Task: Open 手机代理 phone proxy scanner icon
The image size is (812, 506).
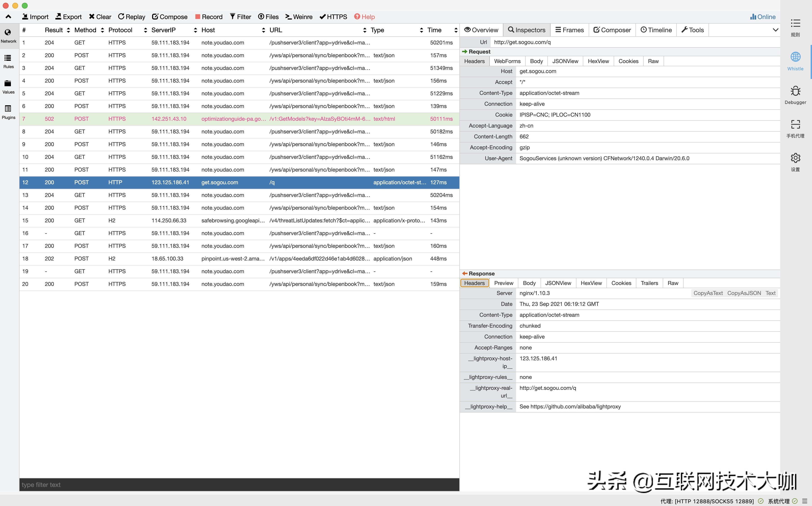Action: [795, 128]
